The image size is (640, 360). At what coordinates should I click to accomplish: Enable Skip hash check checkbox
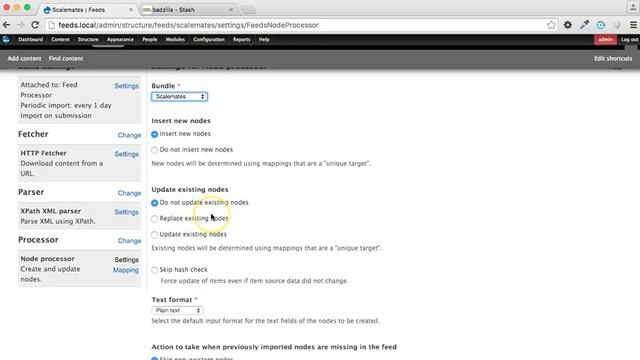pos(154,270)
